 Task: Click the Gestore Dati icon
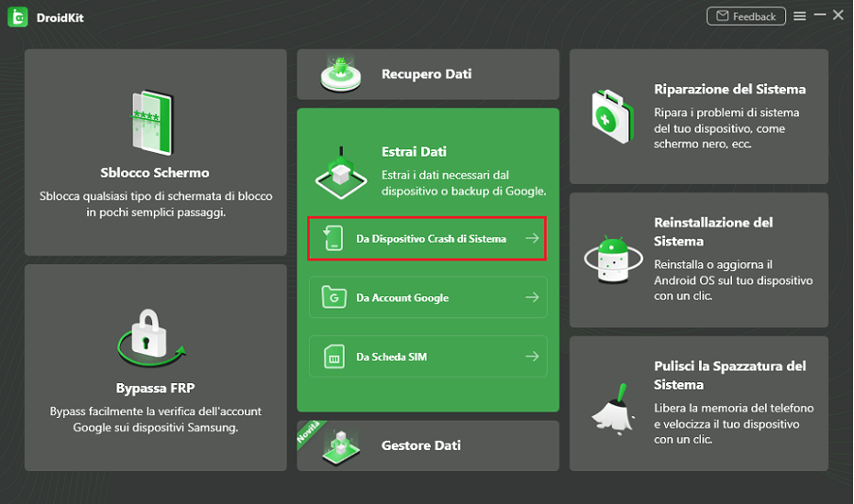(x=340, y=445)
